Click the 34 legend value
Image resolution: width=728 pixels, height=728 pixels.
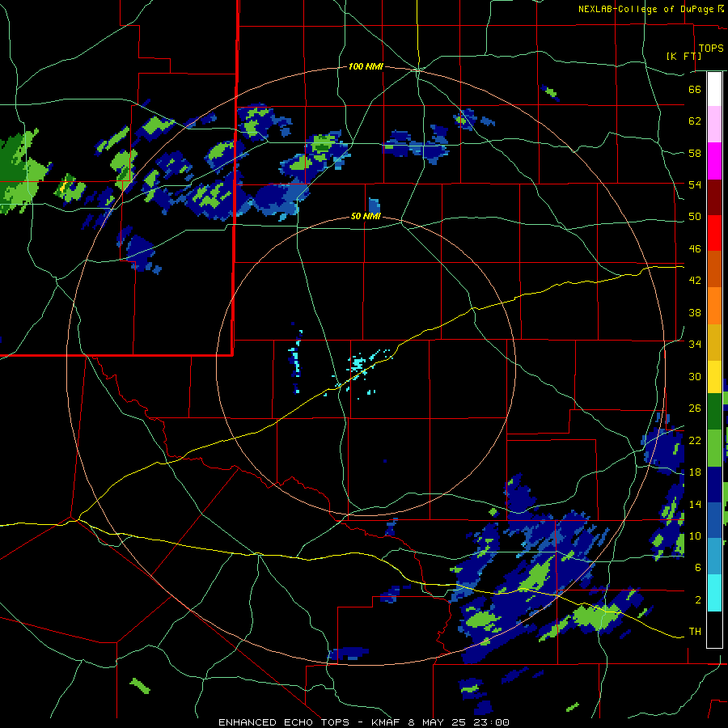coord(695,344)
